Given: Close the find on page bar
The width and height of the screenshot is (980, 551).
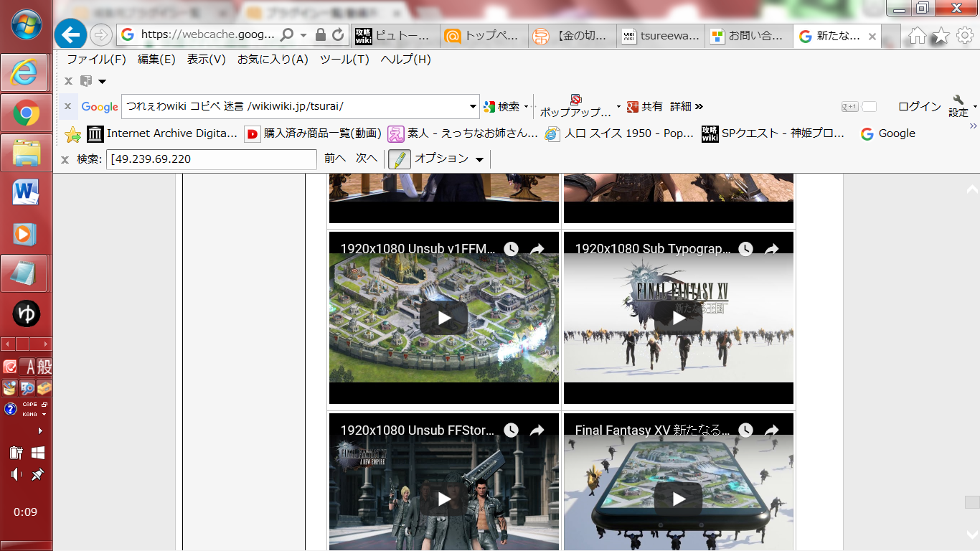Looking at the screenshot, I should click(65, 159).
